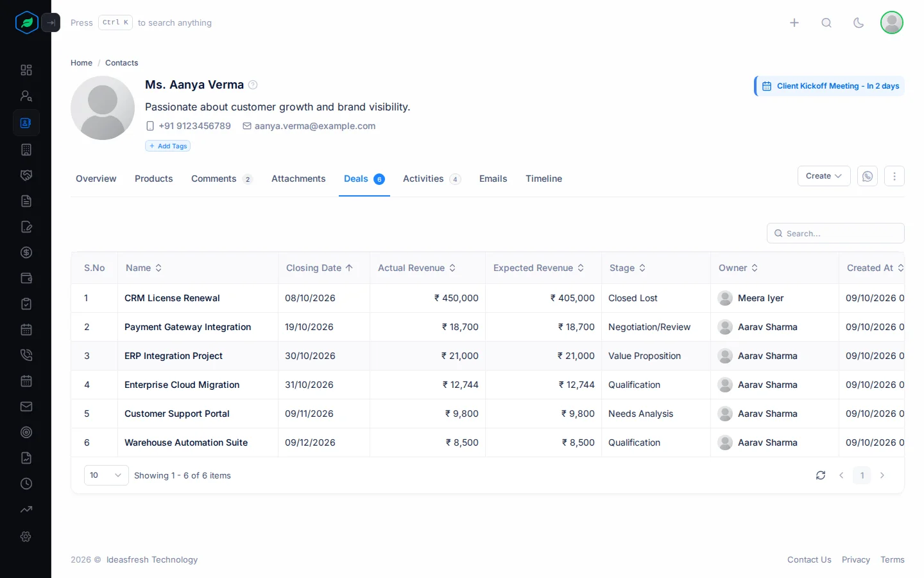Click the contact's profile photo
Screen dimensions: 924x578
103,108
